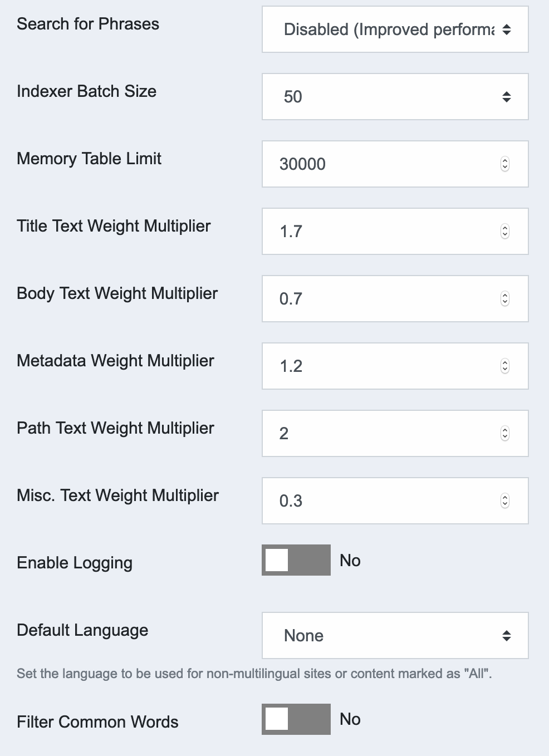The height and width of the screenshot is (756, 549).
Task: Click the Default Language label
Action: [82, 630]
